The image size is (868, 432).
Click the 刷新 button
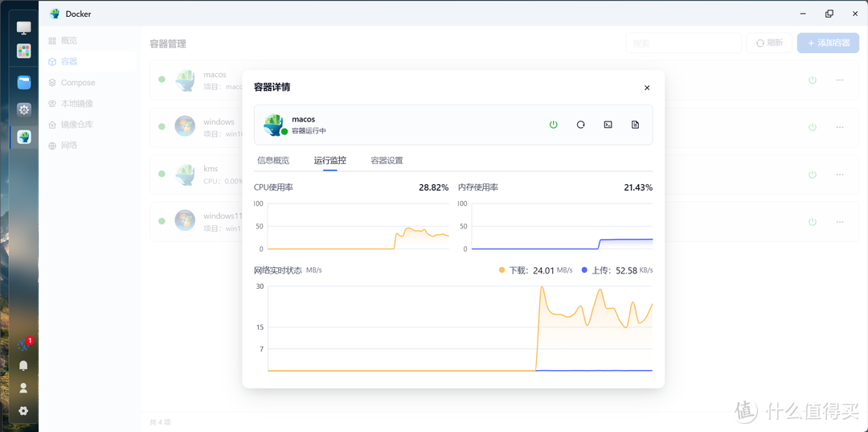tap(769, 43)
